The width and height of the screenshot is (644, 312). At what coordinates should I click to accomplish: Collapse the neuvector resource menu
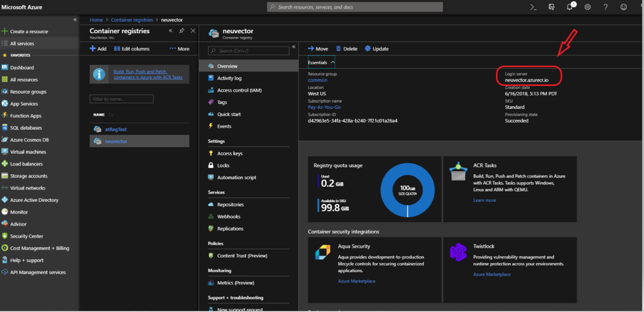294,47
